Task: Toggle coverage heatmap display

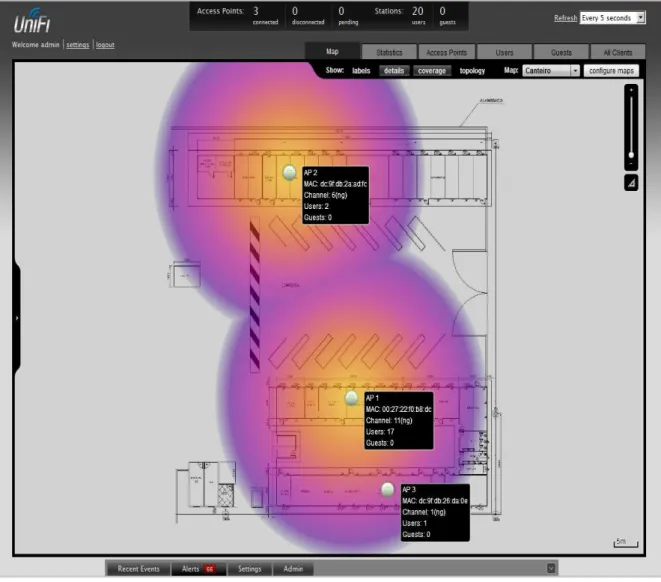Action: [x=432, y=71]
